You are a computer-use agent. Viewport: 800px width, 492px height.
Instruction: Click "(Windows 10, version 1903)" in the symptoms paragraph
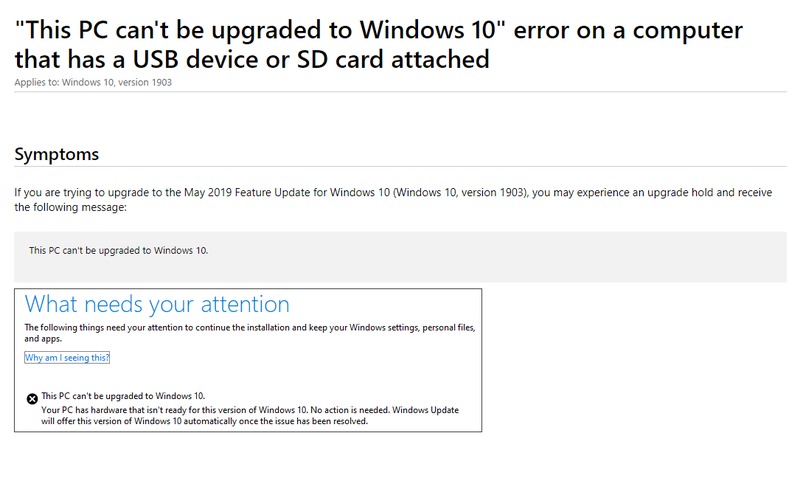pyautogui.click(x=456, y=191)
